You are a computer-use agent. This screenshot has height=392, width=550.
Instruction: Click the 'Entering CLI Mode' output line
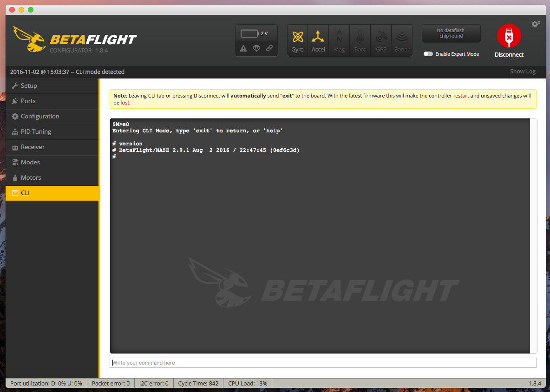pyautogui.click(x=197, y=131)
